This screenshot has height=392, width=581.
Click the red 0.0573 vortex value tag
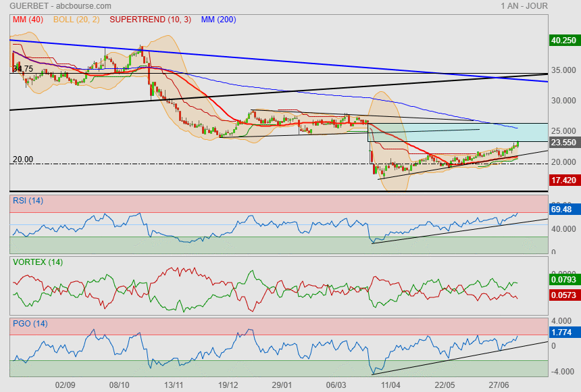click(x=563, y=296)
